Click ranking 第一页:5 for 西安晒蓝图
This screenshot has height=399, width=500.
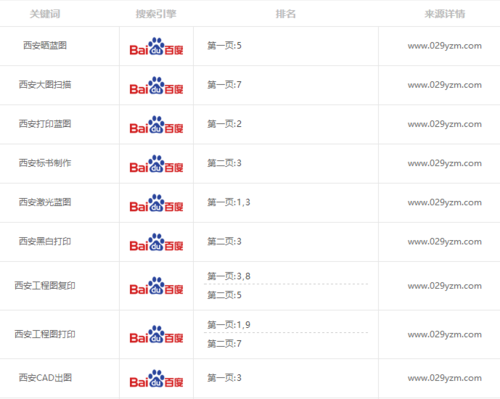(x=224, y=45)
